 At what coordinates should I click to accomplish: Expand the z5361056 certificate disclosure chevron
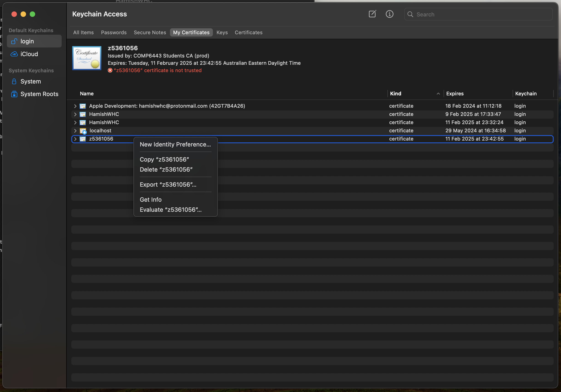click(x=75, y=139)
